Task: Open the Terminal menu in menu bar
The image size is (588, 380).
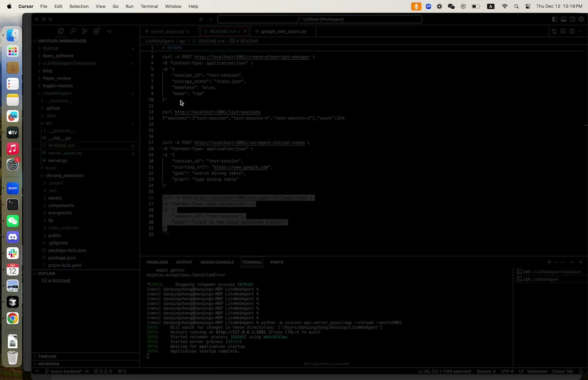Action: click(x=149, y=6)
